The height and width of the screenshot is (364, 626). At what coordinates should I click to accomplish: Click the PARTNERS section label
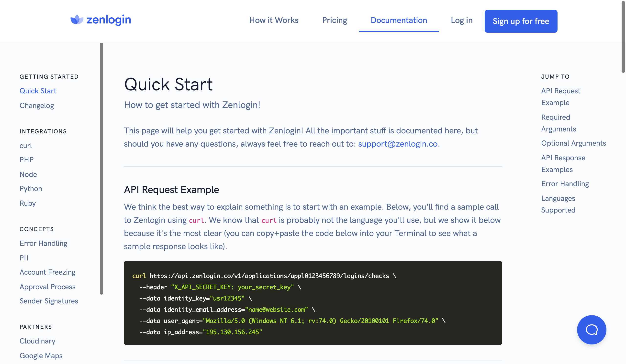[36, 327]
